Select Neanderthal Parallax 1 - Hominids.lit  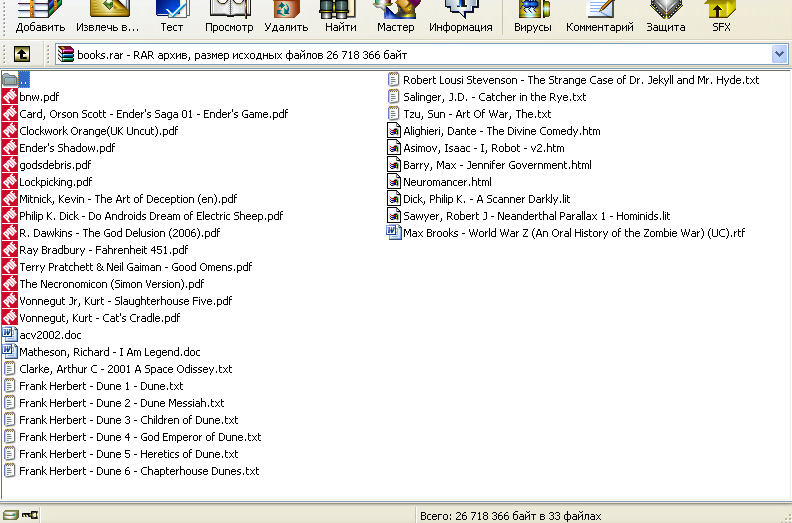pyautogui.click(x=536, y=216)
